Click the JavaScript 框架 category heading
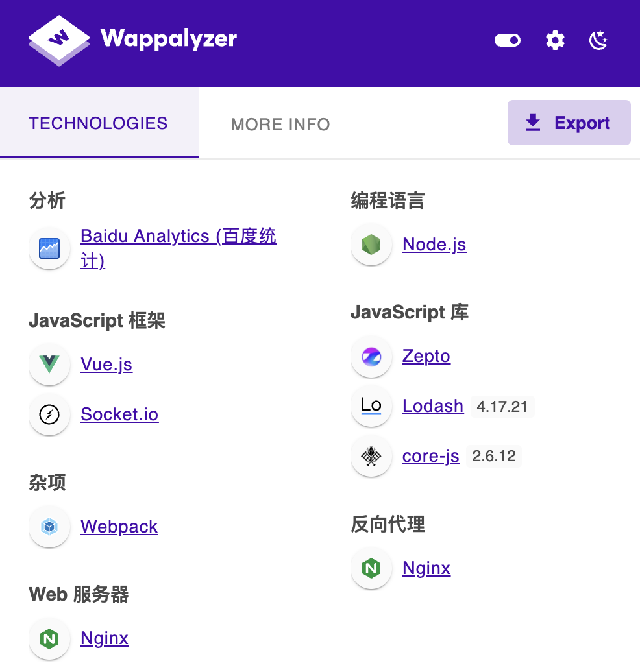 pos(97,320)
